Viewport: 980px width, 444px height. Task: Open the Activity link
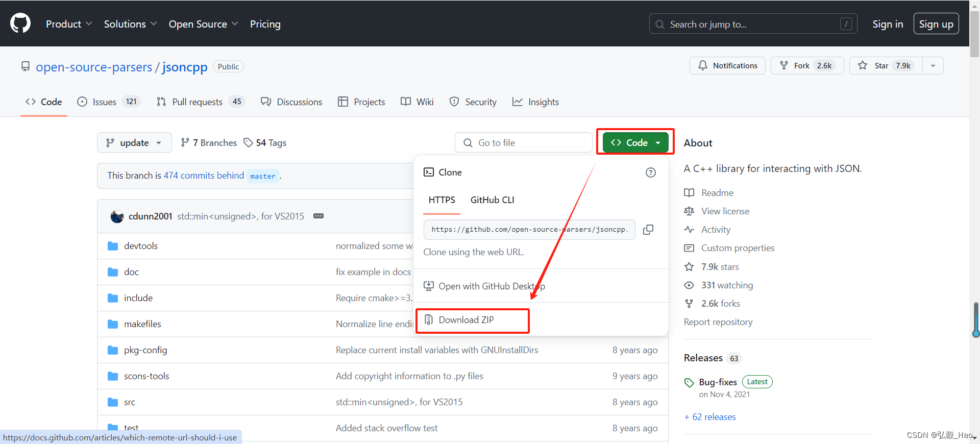[707, 230]
